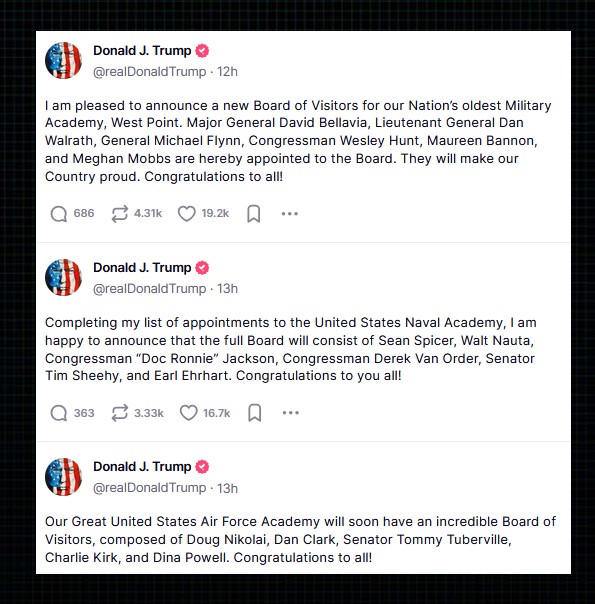595x604 pixels.
Task: Click the avatar on the Air Force Academy post
Action: pyautogui.click(x=63, y=476)
